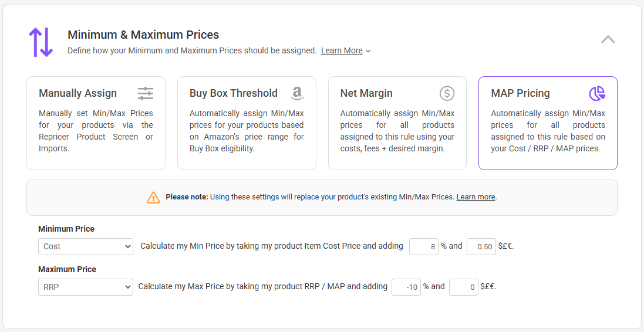Click the dollar coin Net Margin icon
The width and height of the screenshot is (644, 332).
pyautogui.click(x=447, y=93)
